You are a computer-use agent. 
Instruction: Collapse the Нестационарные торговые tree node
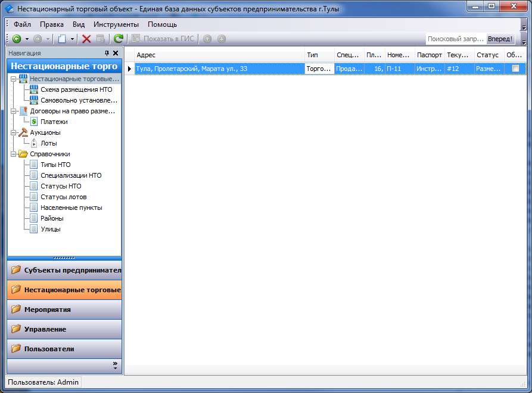coord(13,79)
